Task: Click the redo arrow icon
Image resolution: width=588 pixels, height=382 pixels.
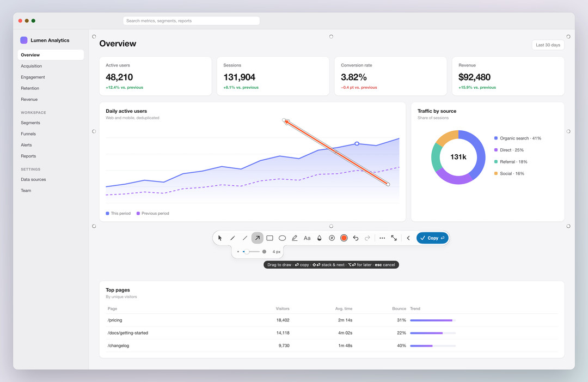Action: pos(367,238)
